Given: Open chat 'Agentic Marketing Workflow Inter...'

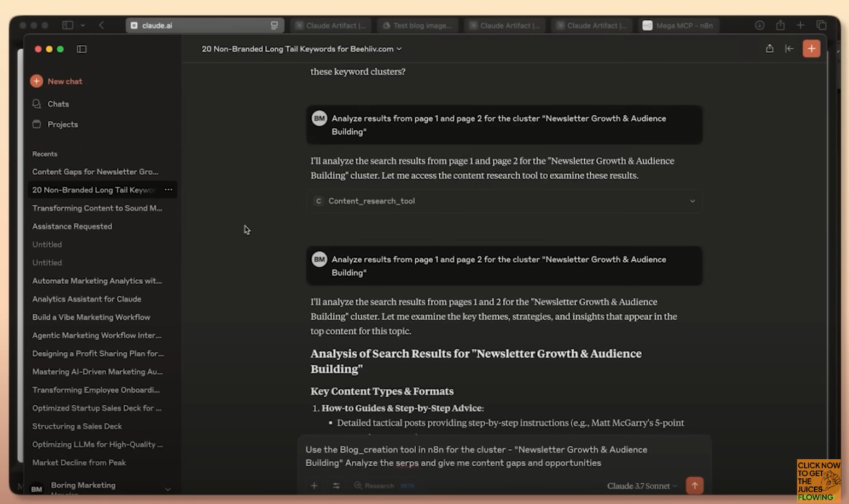Looking at the screenshot, I should (97, 335).
